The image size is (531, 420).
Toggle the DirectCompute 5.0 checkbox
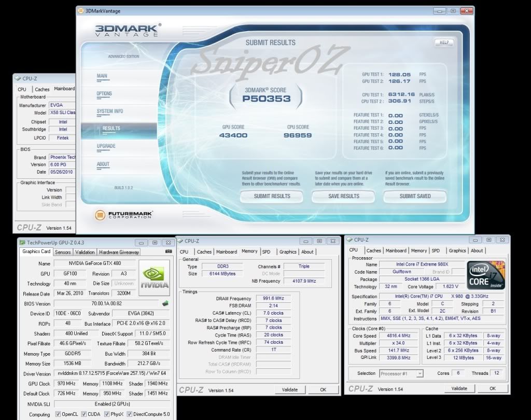[131, 414]
